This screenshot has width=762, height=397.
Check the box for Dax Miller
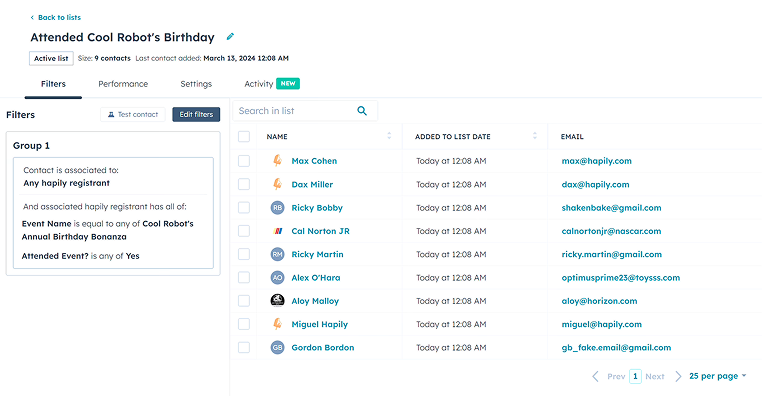pos(244,184)
